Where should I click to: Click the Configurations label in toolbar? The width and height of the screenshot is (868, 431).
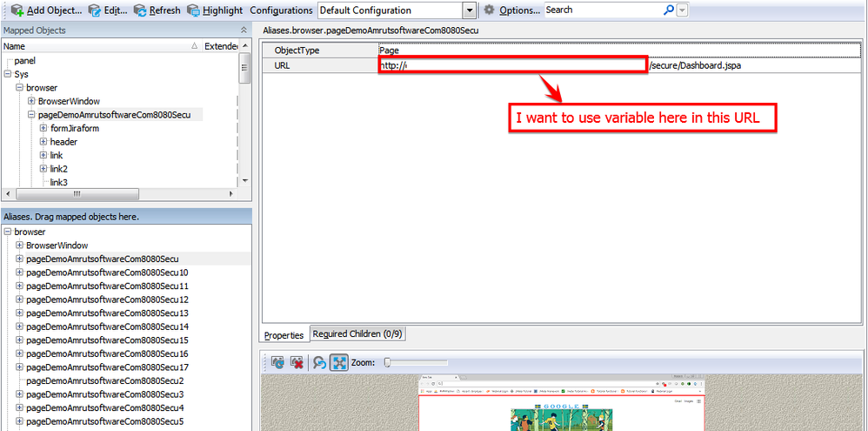click(281, 10)
